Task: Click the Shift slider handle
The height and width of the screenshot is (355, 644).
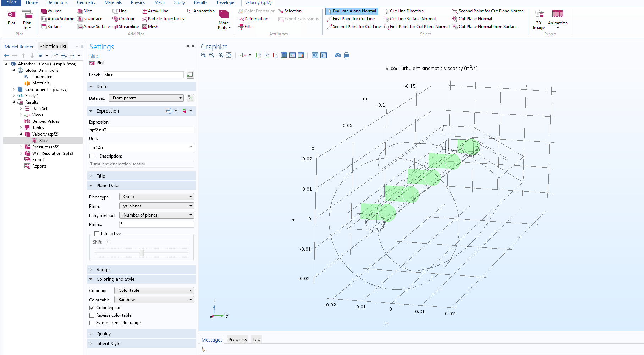Action: [142, 253]
